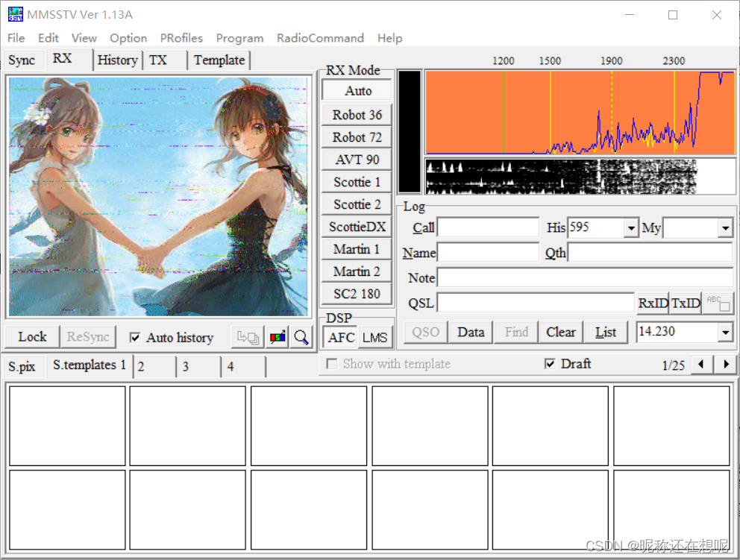Click the color bars adjust icon
This screenshot has width=740, height=560.
click(x=277, y=337)
